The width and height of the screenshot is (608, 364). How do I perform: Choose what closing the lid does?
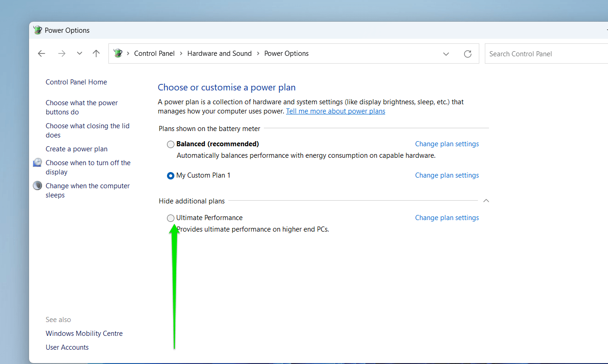point(88,131)
